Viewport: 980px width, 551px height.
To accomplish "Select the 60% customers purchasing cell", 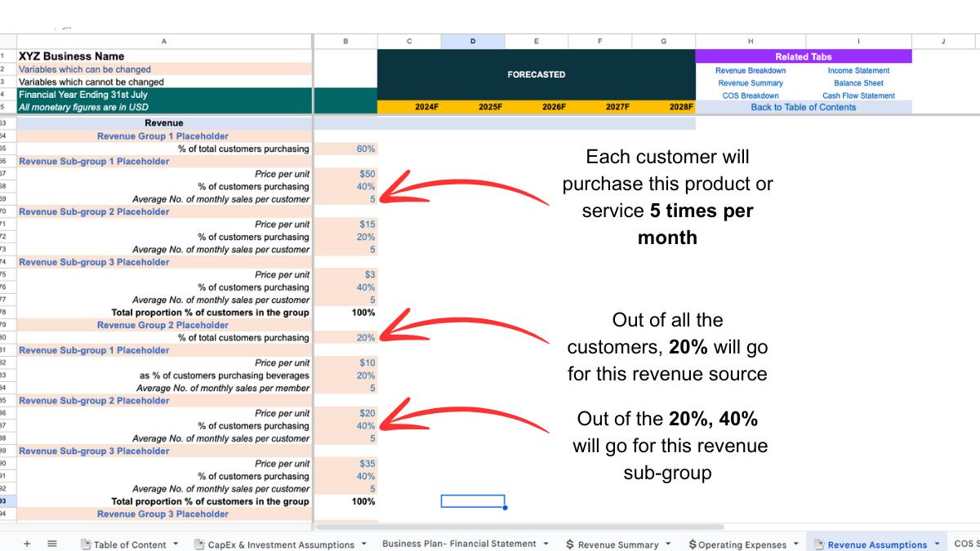I will coord(345,149).
